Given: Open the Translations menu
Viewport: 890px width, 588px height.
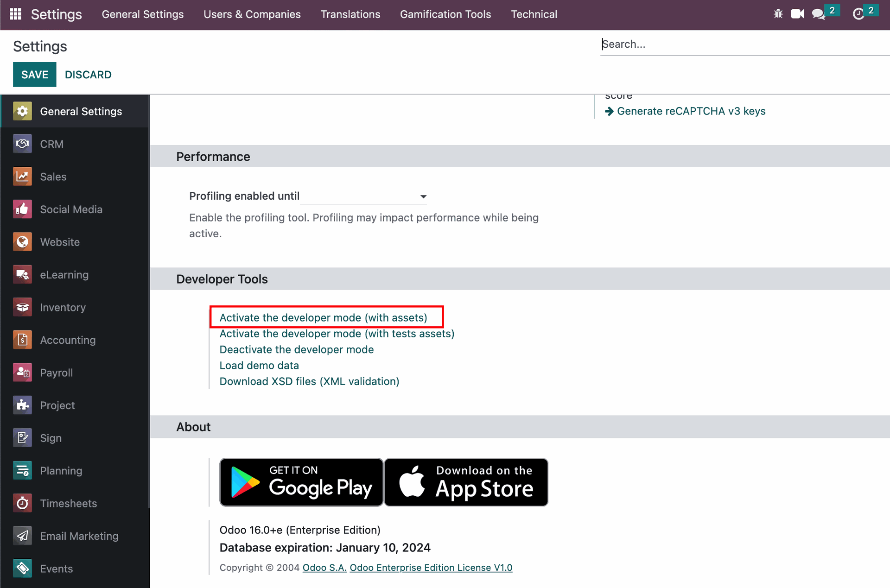Looking at the screenshot, I should pyautogui.click(x=350, y=14).
